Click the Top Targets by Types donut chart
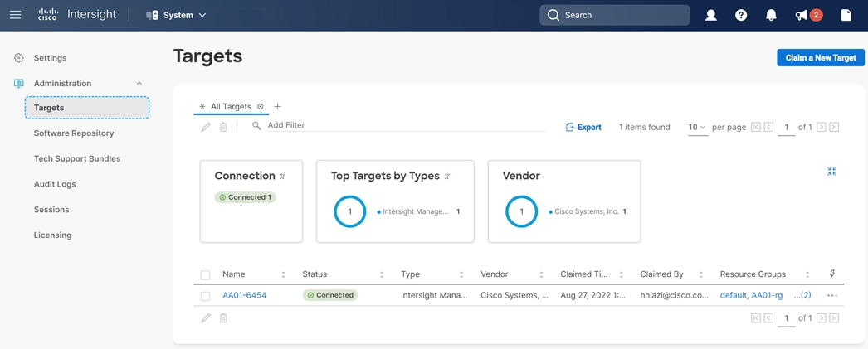 (x=350, y=211)
